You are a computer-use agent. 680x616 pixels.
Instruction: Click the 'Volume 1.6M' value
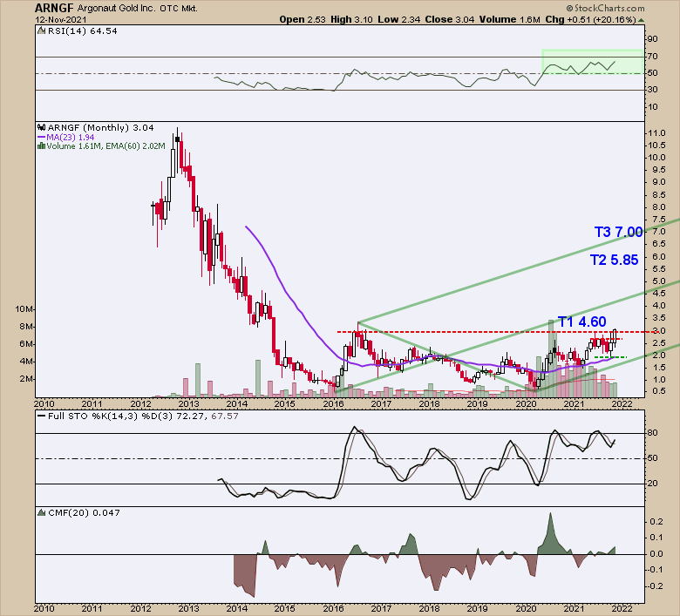coord(510,19)
